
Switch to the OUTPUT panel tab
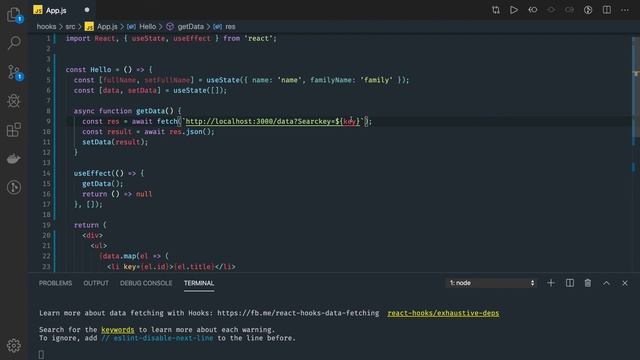tap(96, 283)
